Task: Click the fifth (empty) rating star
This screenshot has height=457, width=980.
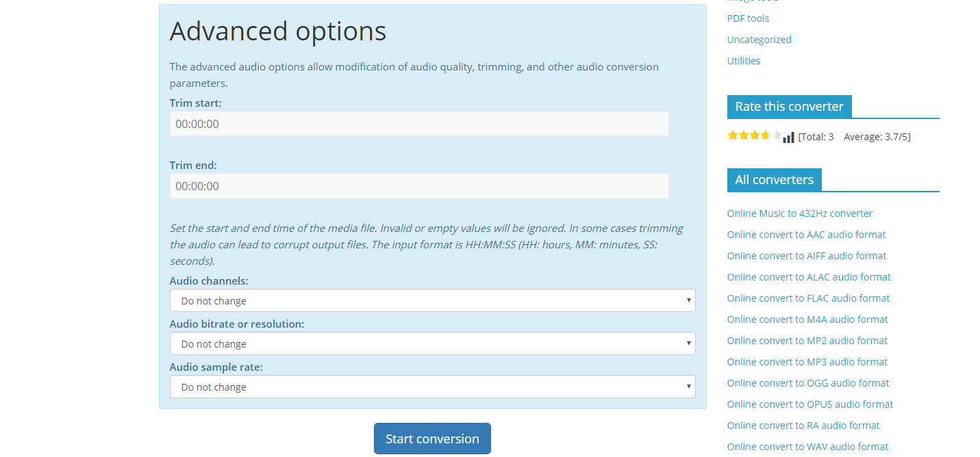Action: click(x=777, y=135)
